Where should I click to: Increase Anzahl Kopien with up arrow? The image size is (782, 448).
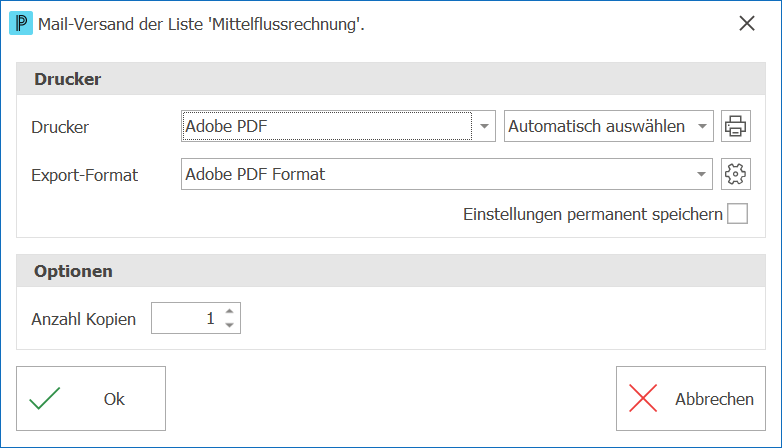point(229,311)
